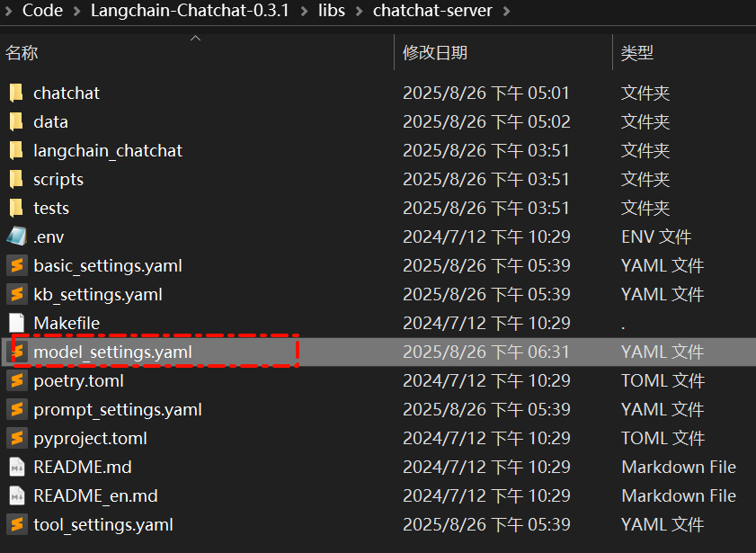Click ENV 文件 type cell
This screenshot has height=553, width=756.
click(656, 237)
